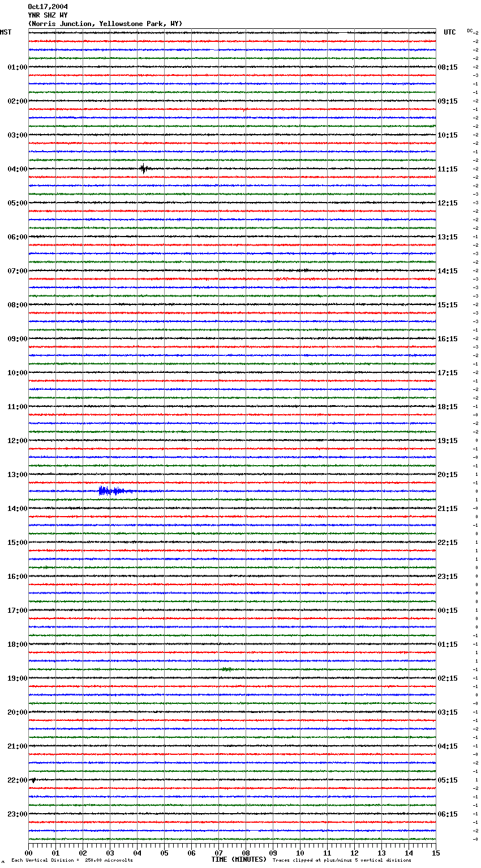
Task: Click "Each Vertical Division = 250.00 microvolts" note
Action: [72, 860]
